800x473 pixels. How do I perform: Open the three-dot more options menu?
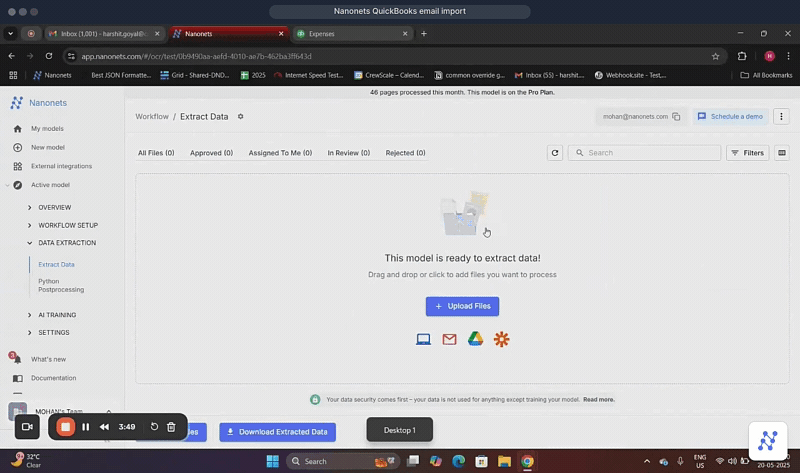coord(782,117)
